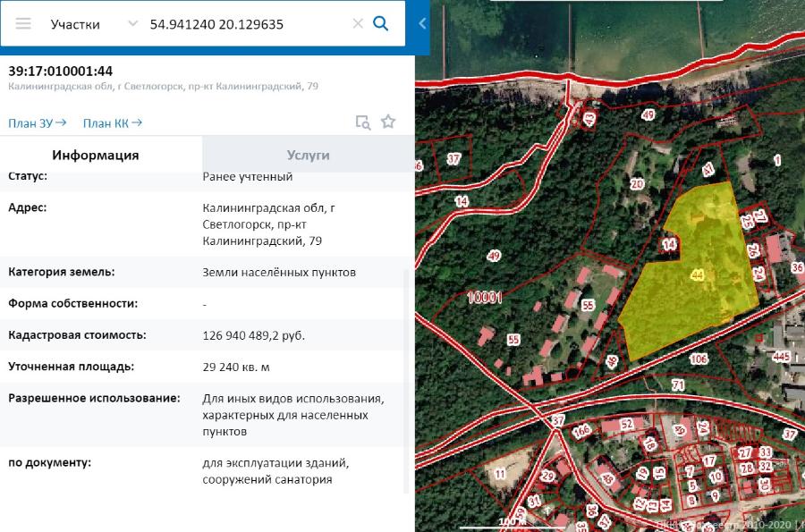Image resolution: width=805 pixels, height=532 pixels.
Task: Click the magnifier search button
Action: [381, 24]
